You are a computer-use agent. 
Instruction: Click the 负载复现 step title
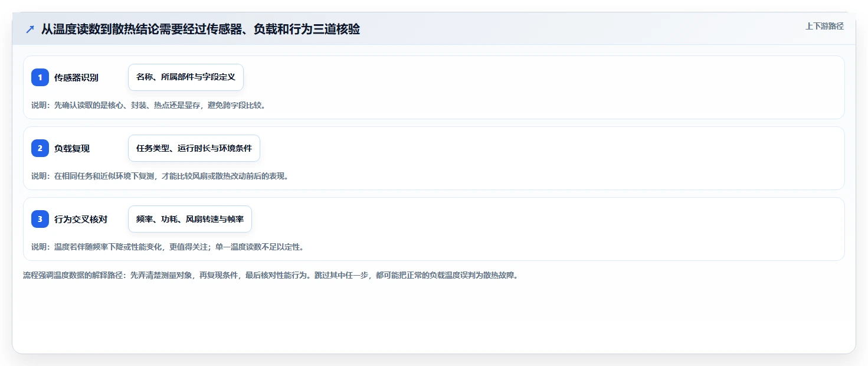[72, 148]
